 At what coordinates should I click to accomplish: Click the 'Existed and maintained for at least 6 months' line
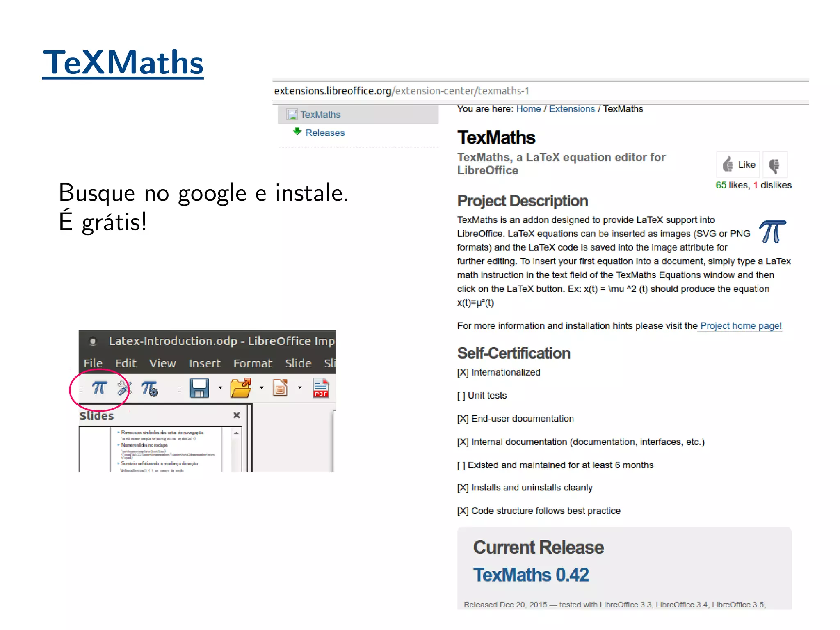pos(555,465)
